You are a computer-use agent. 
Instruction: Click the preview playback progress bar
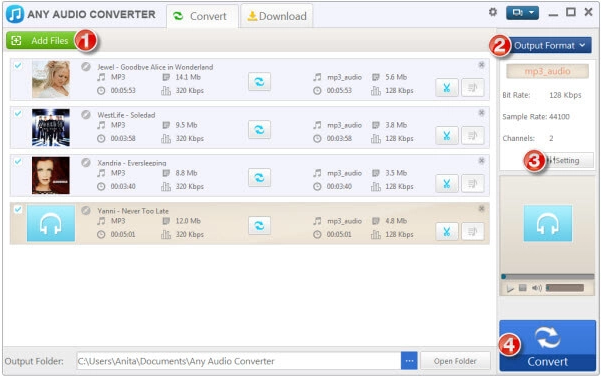click(x=547, y=277)
